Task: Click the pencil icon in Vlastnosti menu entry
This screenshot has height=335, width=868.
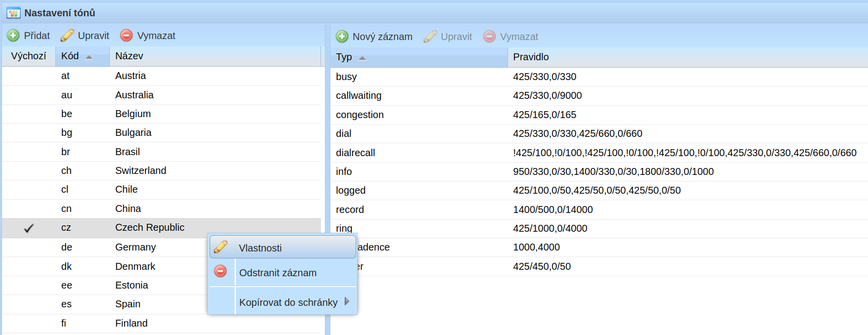Action: coord(221,247)
